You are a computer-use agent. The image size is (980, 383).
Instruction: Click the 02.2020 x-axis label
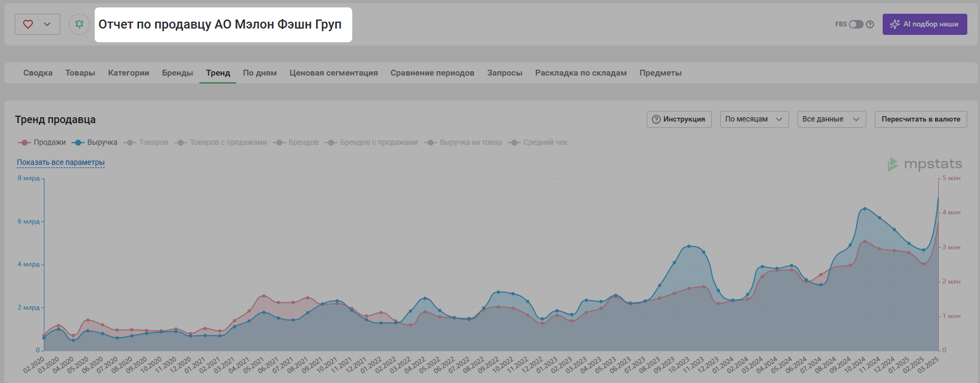pos(34,365)
